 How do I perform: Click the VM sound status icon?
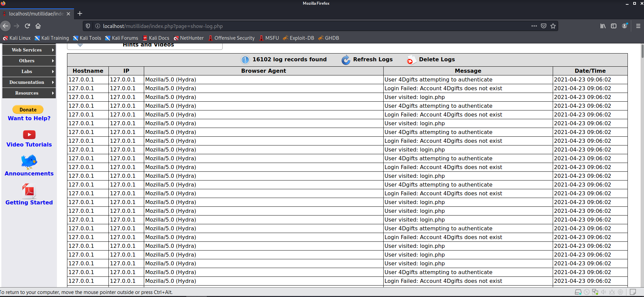[604, 292]
